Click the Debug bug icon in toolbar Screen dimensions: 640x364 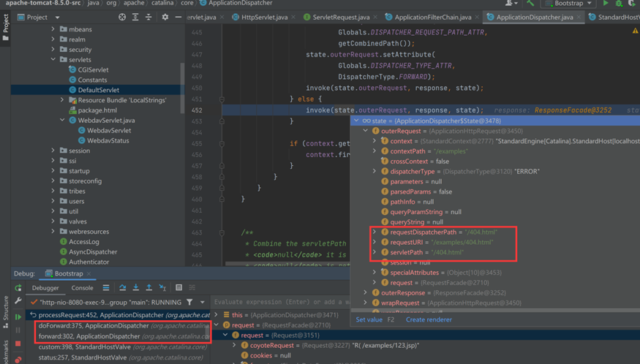[x=619, y=3]
